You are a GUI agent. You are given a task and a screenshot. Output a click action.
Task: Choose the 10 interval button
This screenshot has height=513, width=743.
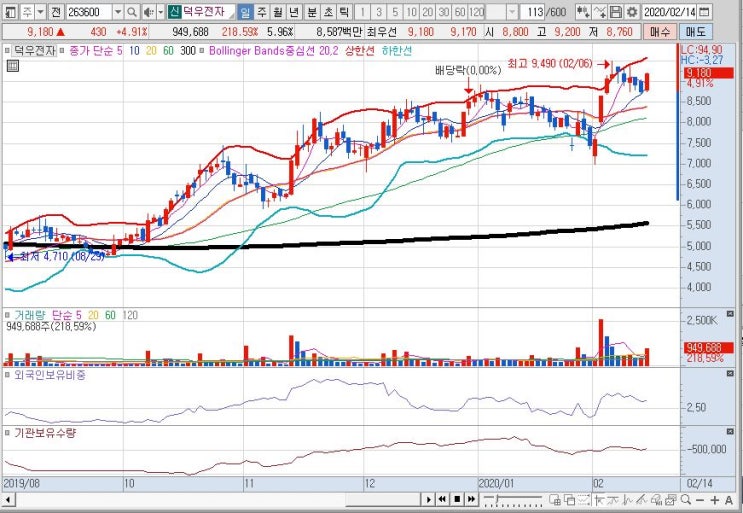(412, 11)
